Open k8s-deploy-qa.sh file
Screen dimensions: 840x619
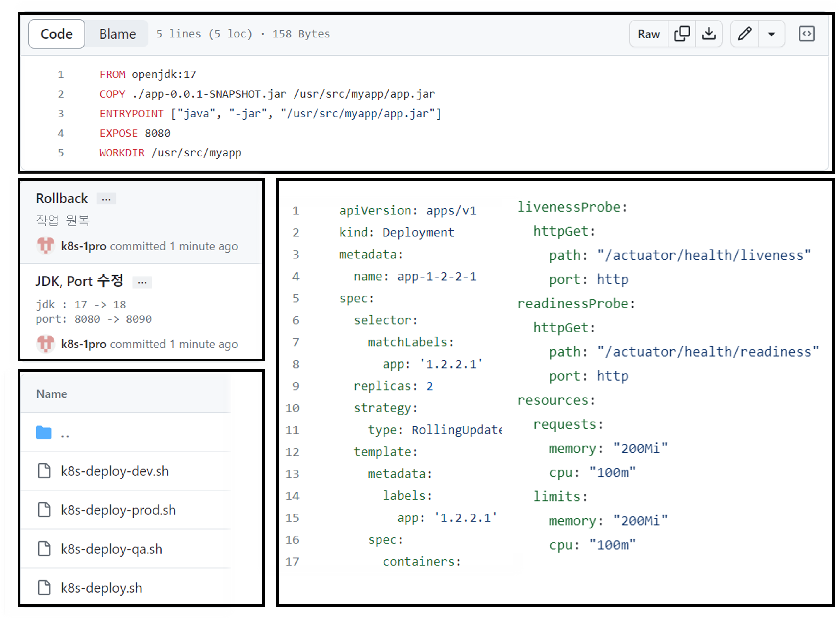(x=112, y=549)
